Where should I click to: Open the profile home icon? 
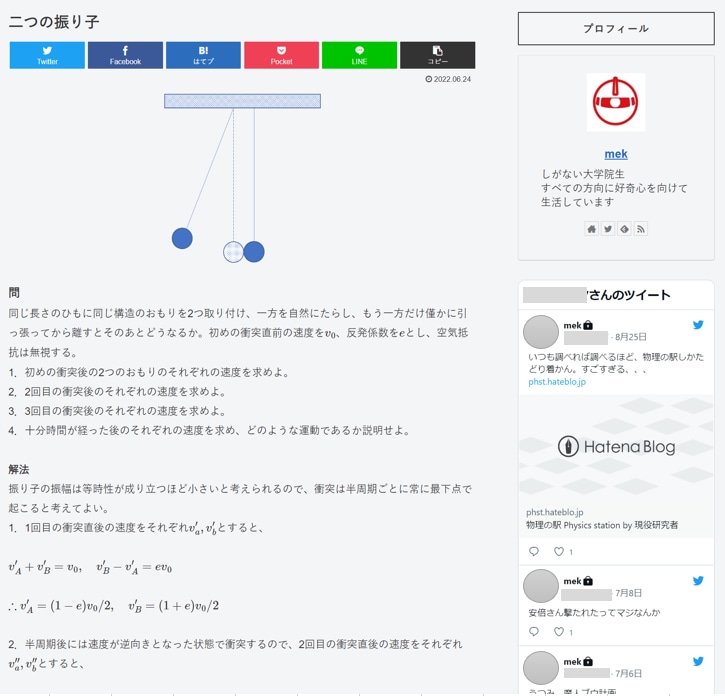coord(591,229)
